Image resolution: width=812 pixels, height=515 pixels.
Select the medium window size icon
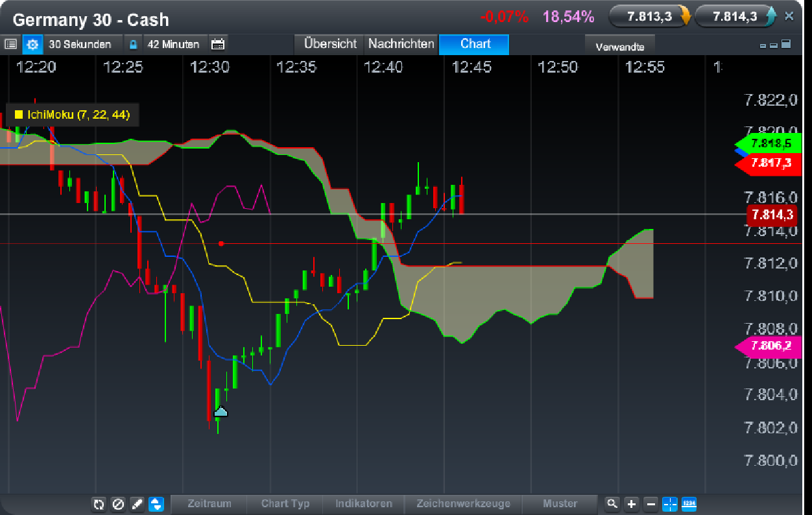tap(774, 45)
